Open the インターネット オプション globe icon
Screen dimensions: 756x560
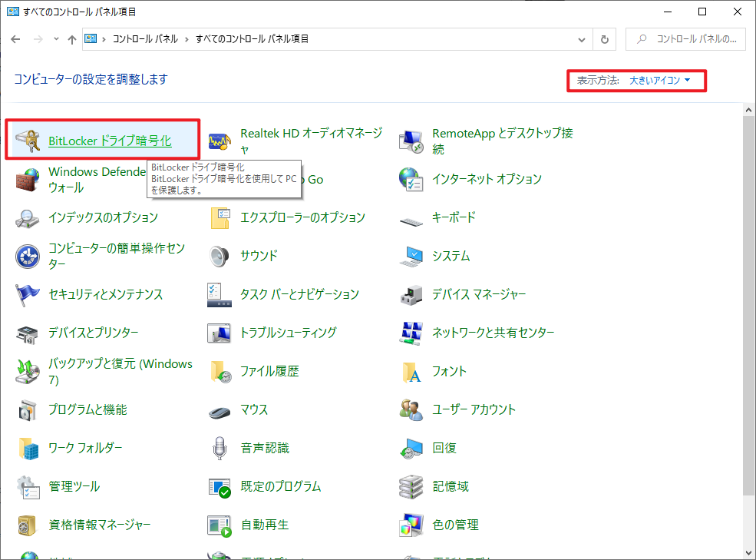411,180
